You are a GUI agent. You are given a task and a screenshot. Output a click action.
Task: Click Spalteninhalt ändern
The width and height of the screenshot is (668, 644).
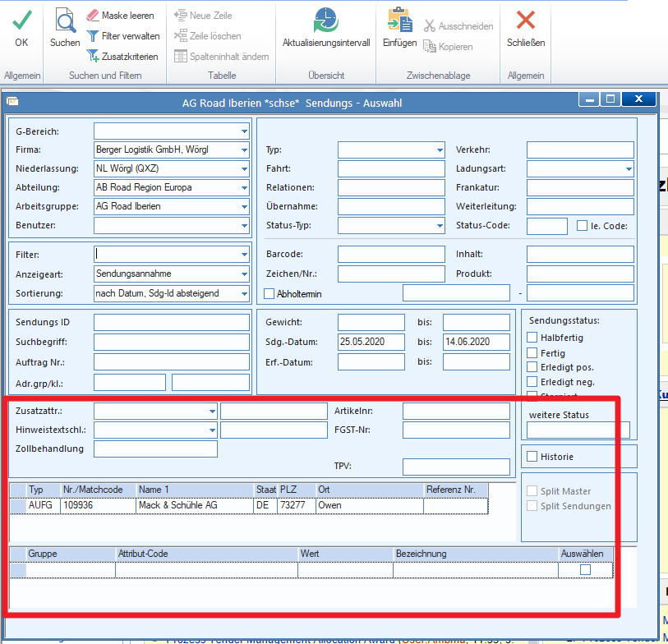(222, 56)
